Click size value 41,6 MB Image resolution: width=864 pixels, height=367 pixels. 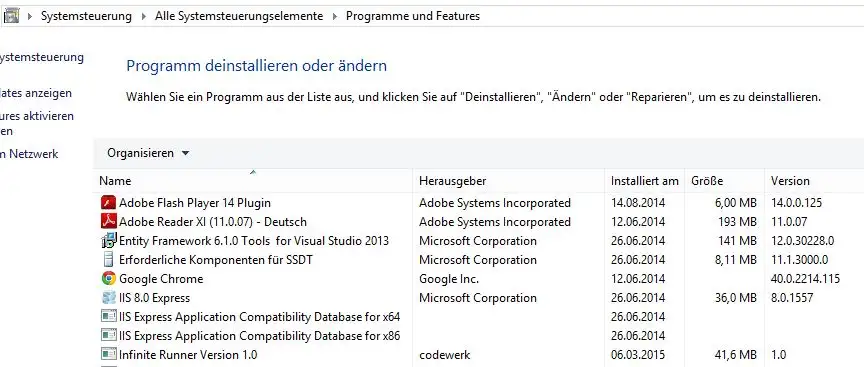736,354
